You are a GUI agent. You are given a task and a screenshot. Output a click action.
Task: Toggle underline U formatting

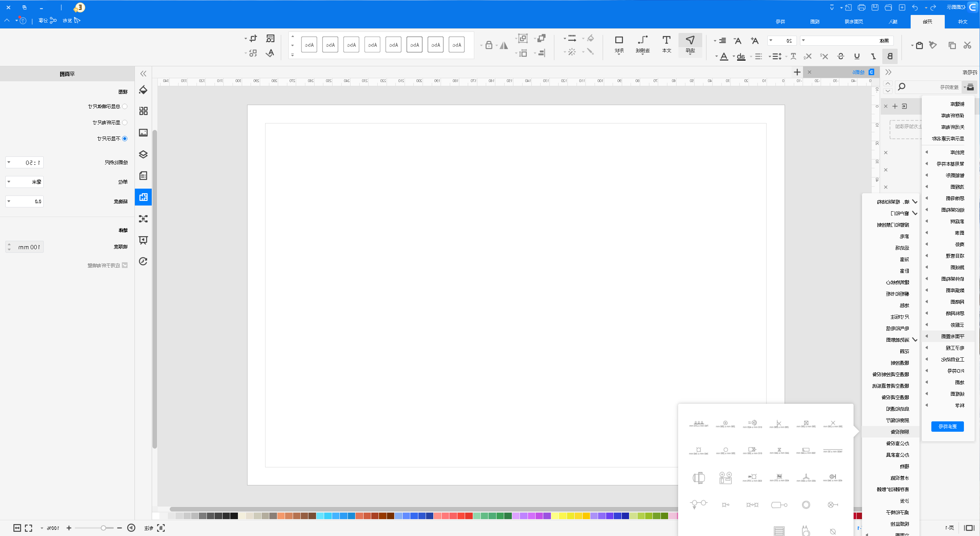(857, 56)
